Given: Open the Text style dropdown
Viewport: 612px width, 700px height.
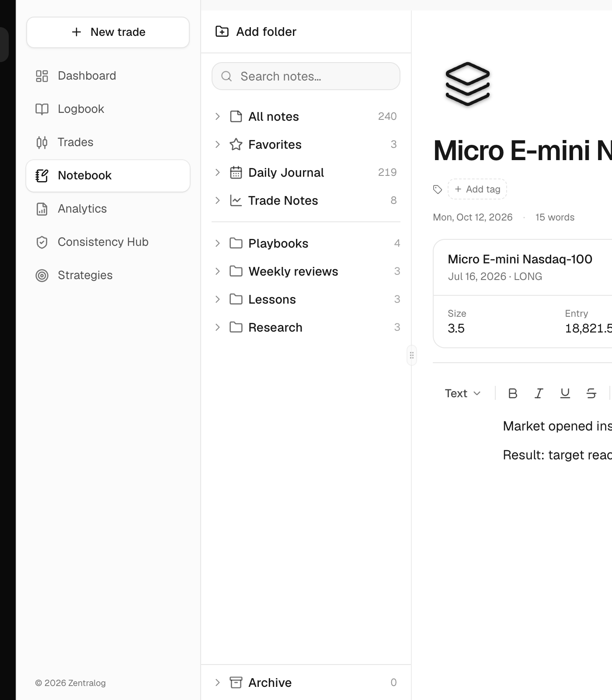Looking at the screenshot, I should (x=462, y=394).
